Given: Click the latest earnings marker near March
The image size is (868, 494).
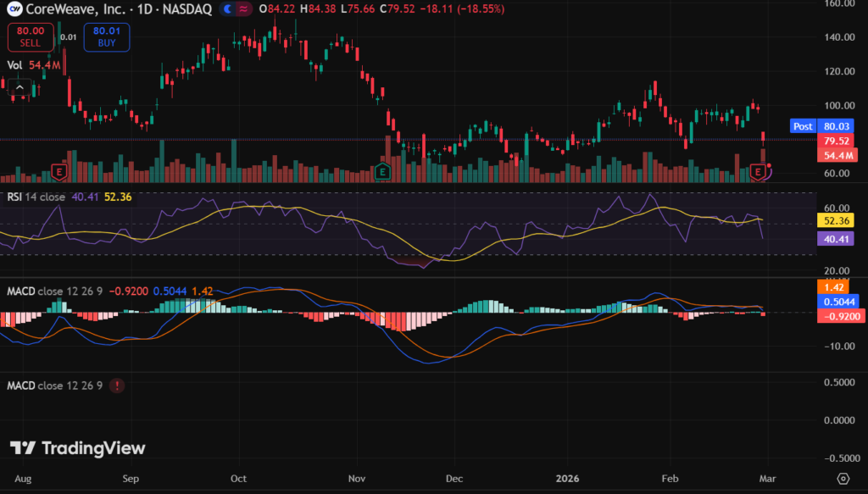Looking at the screenshot, I should [x=760, y=172].
